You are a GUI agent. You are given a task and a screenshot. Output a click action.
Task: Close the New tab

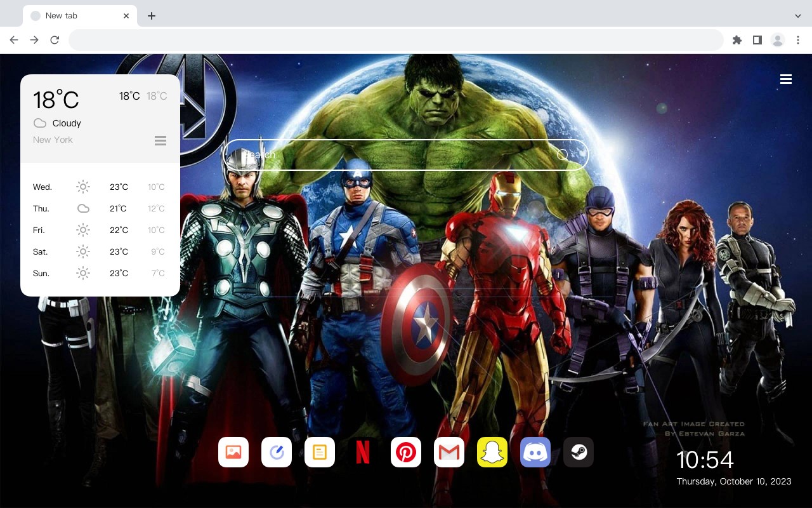click(126, 16)
